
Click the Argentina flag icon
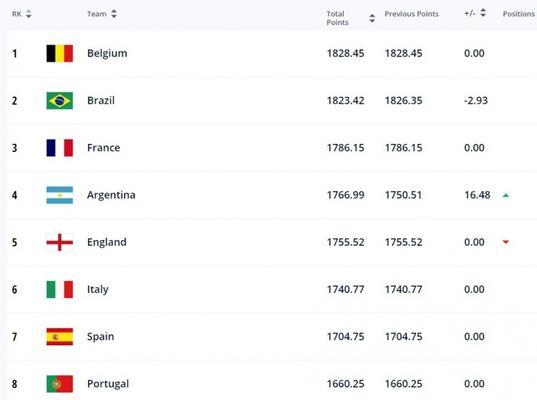(60, 195)
